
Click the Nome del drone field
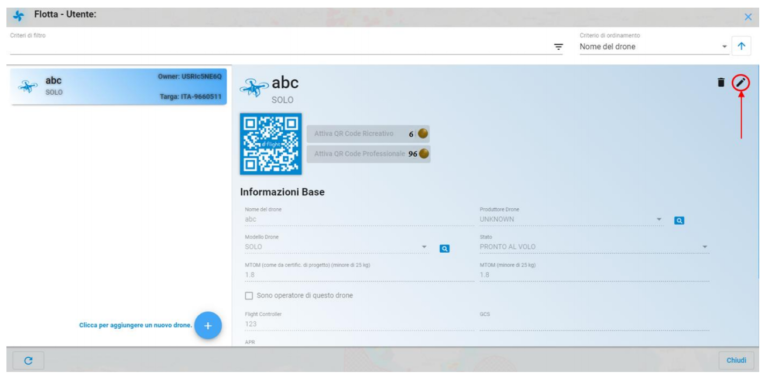click(359, 219)
